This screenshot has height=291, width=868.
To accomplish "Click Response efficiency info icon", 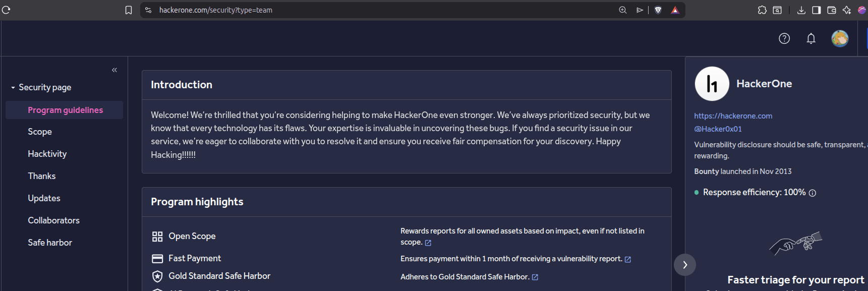I will 812,193.
